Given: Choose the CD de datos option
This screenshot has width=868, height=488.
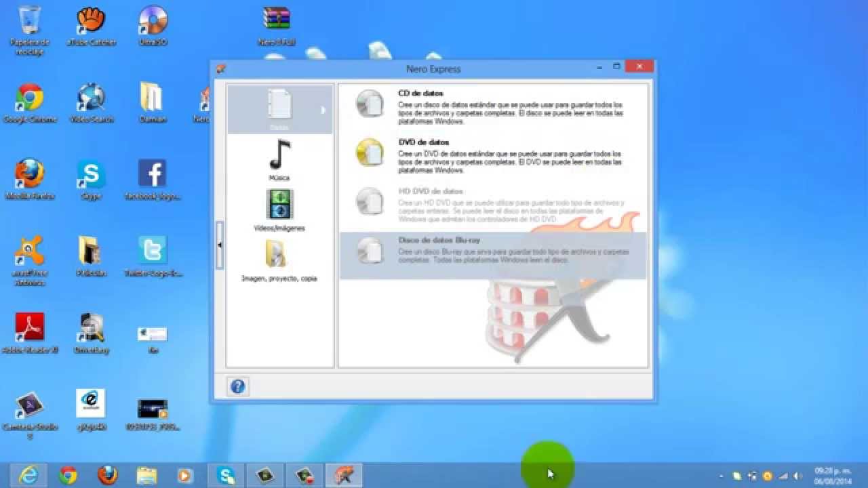Looking at the screenshot, I should [492, 107].
